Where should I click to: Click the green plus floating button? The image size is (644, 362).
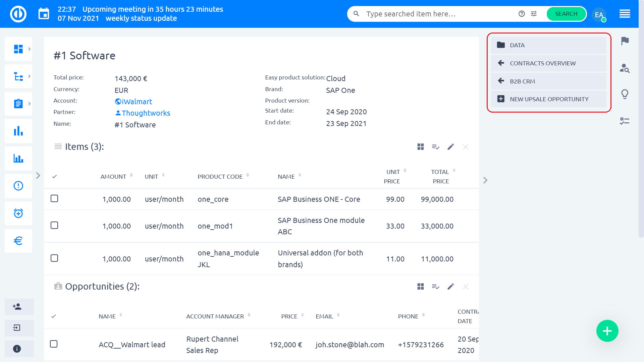607,331
